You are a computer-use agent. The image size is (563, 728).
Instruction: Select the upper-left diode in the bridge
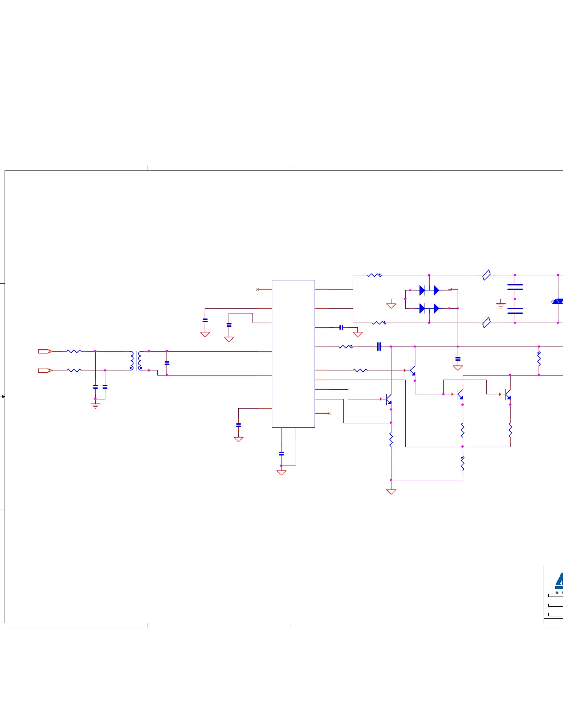422,290
